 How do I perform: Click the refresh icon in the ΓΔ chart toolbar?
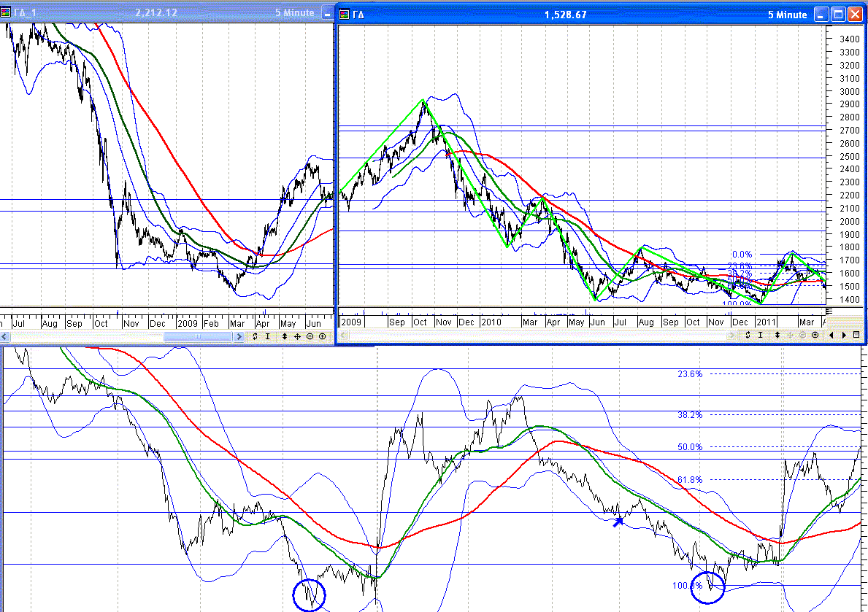point(748,335)
